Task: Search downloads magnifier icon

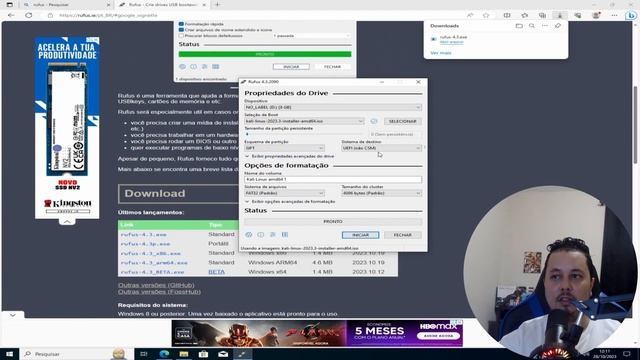Action: click(x=532, y=26)
